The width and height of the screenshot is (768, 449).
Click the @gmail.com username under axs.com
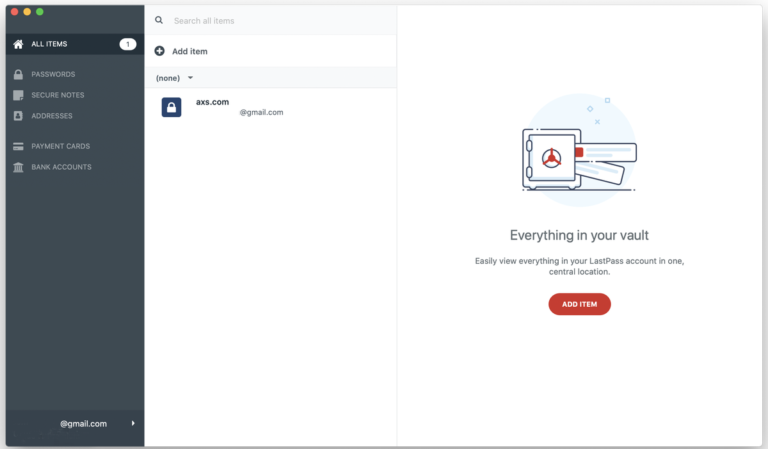(x=261, y=113)
